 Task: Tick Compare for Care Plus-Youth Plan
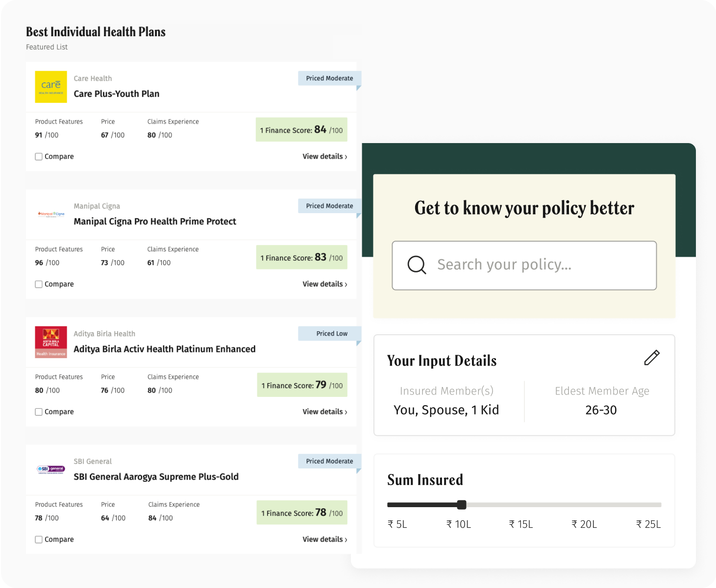(x=39, y=157)
